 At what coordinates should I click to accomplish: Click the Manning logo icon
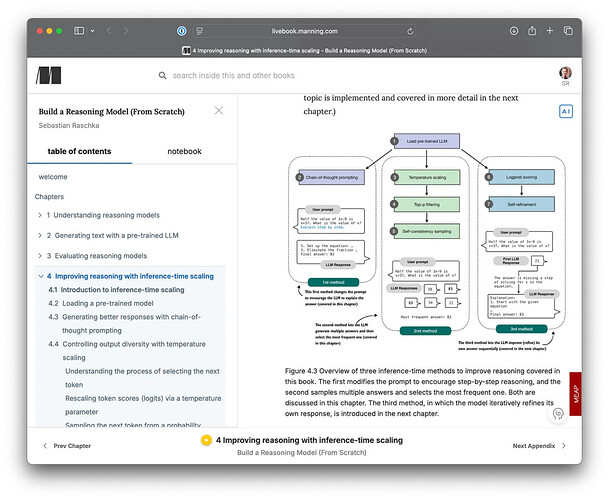tap(48, 75)
